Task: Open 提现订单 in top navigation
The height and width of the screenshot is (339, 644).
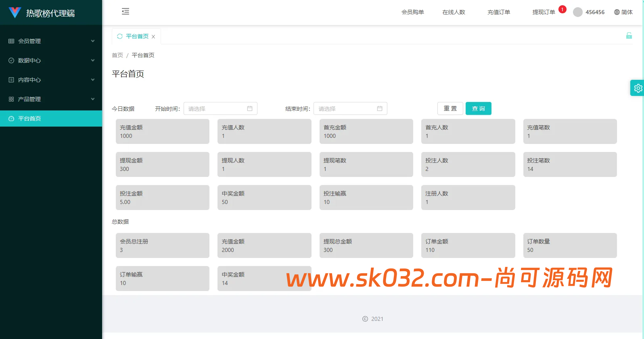Action: 544,12
